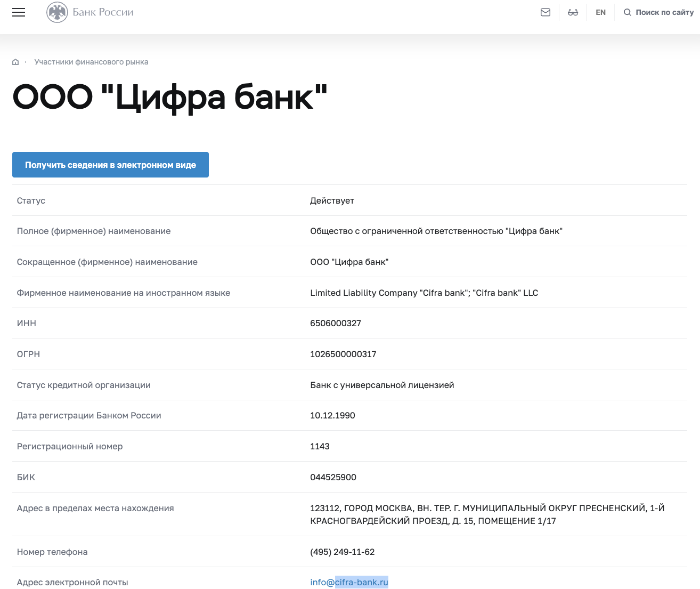Open Поиск по сайту search field
Image resolution: width=700 pixels, height=589 pixels.
664,12
